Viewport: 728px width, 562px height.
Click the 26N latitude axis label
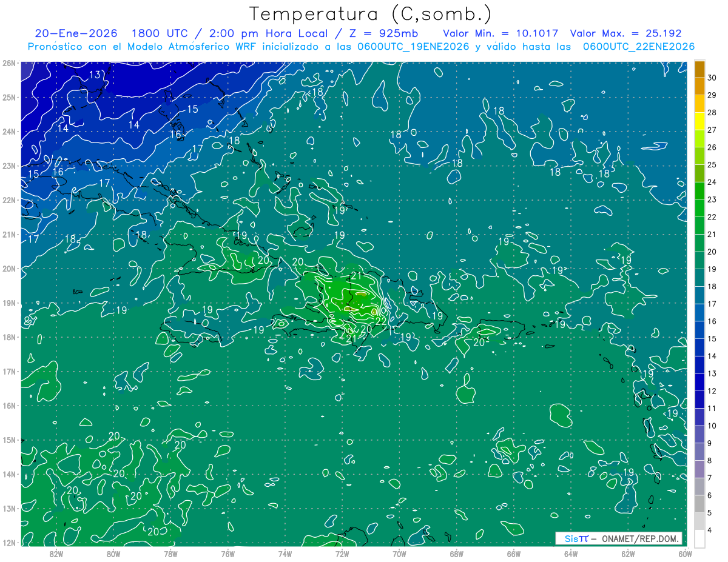[x=8, y=63]
